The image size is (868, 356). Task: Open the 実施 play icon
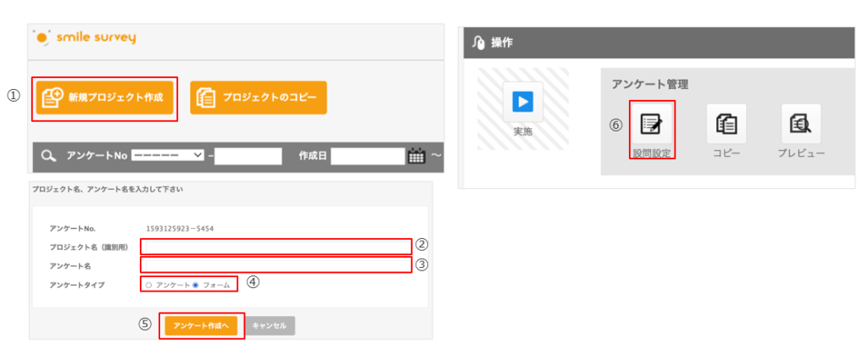click(x=523, y=102)
